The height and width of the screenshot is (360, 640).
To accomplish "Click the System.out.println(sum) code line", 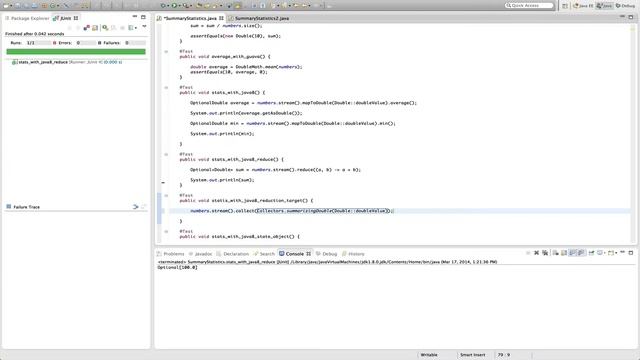I will [x=222, y=180].
